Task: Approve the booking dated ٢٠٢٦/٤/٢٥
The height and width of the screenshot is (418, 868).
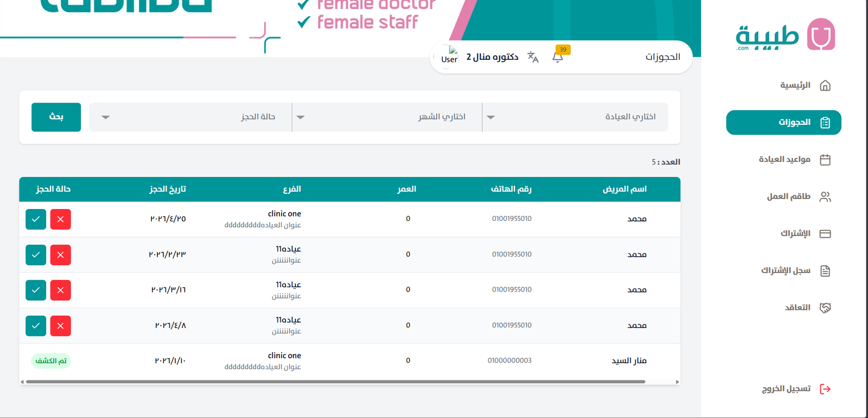Action: pyautogui.click(x=36, y=219)
